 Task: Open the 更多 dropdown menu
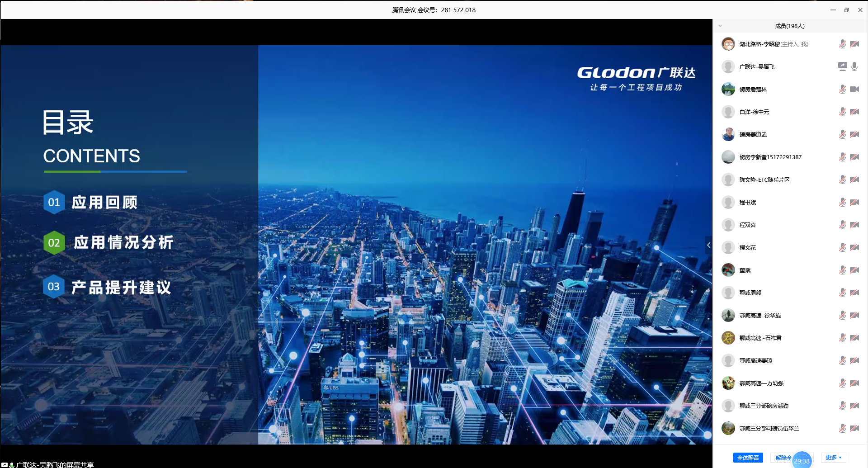click(833, 458)
